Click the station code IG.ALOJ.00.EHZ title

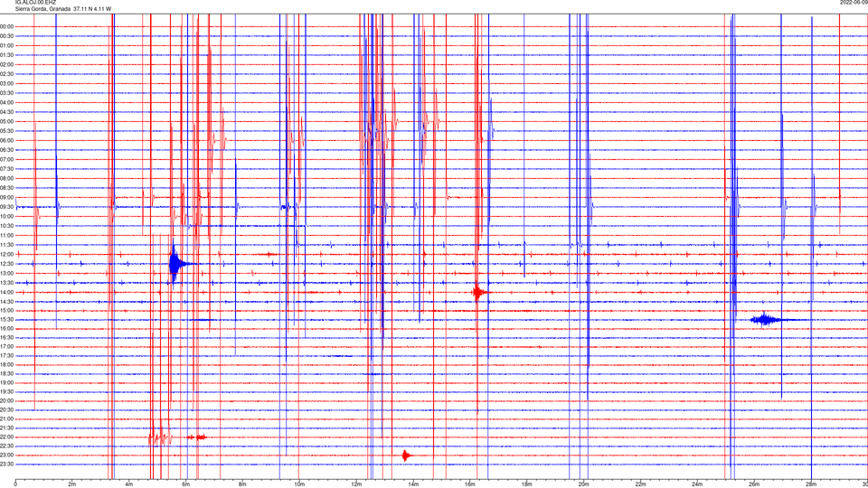click(x=35, y=3)
